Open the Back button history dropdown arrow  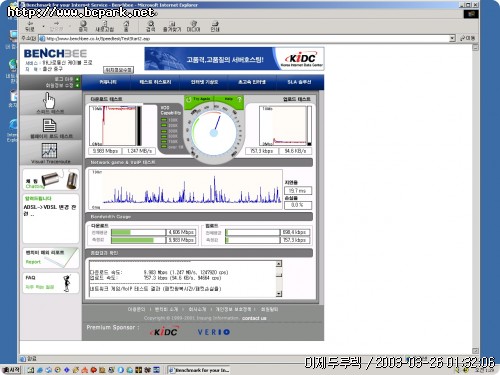tap(43, 26)
